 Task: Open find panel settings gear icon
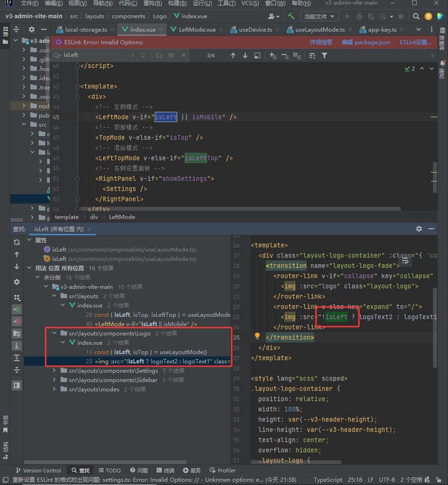click(419, 229)
